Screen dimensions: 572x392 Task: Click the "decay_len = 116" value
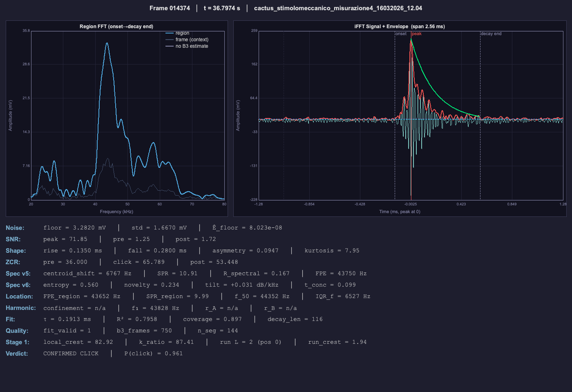pyautogui.click(x=295, y=319)
